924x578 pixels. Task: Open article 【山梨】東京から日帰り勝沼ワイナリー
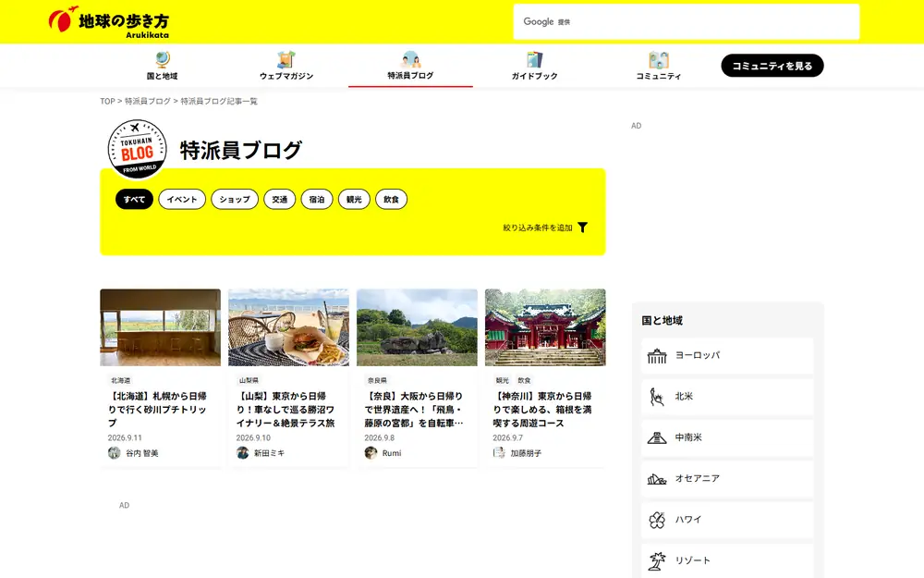coord(286,410)
